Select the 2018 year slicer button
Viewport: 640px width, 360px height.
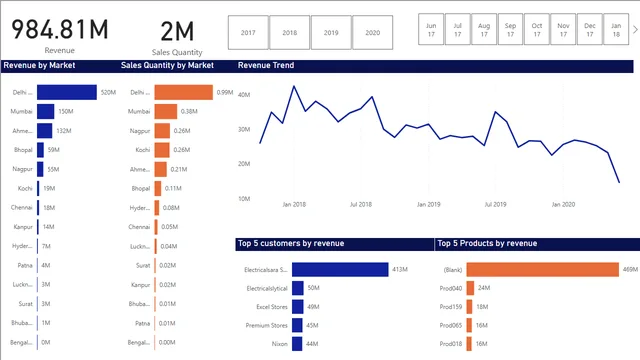click(x=290, y=33)
